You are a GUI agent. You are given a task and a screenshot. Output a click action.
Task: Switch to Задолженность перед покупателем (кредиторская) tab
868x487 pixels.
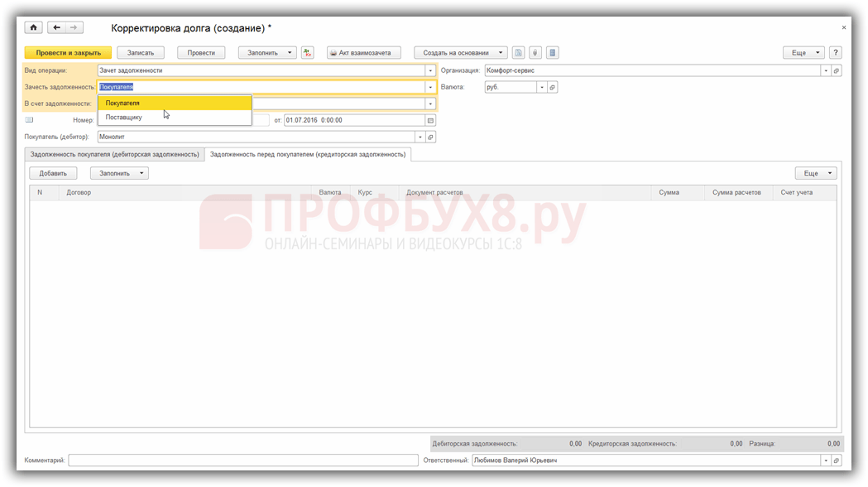(x=308, y=155)
